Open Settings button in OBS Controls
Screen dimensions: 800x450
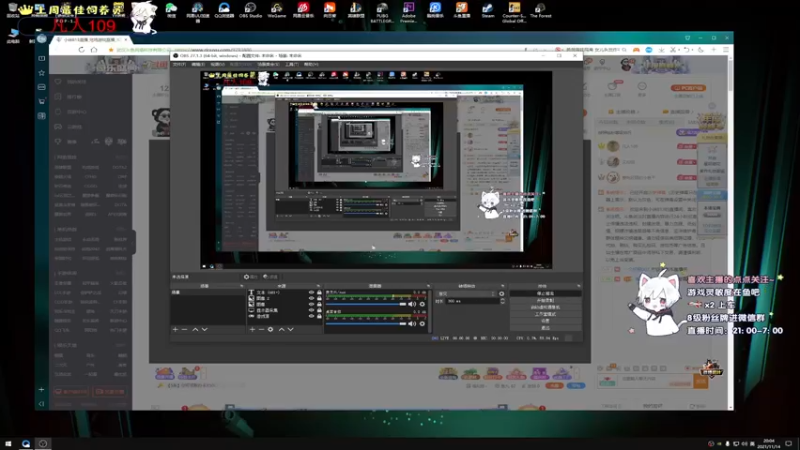pyautogui.click(x=545, y=321)
